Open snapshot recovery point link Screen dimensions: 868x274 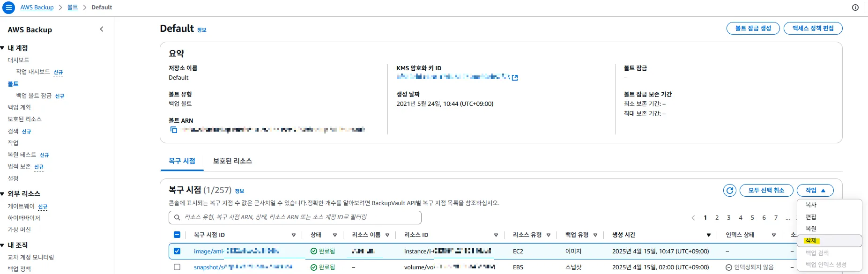click(243, 267)
